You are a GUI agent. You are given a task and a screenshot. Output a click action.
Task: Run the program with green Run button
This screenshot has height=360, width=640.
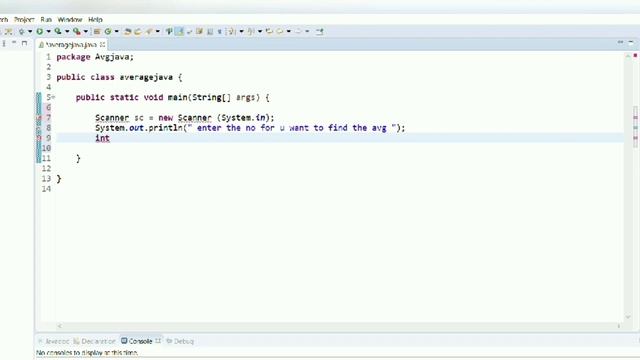(40, 31)
